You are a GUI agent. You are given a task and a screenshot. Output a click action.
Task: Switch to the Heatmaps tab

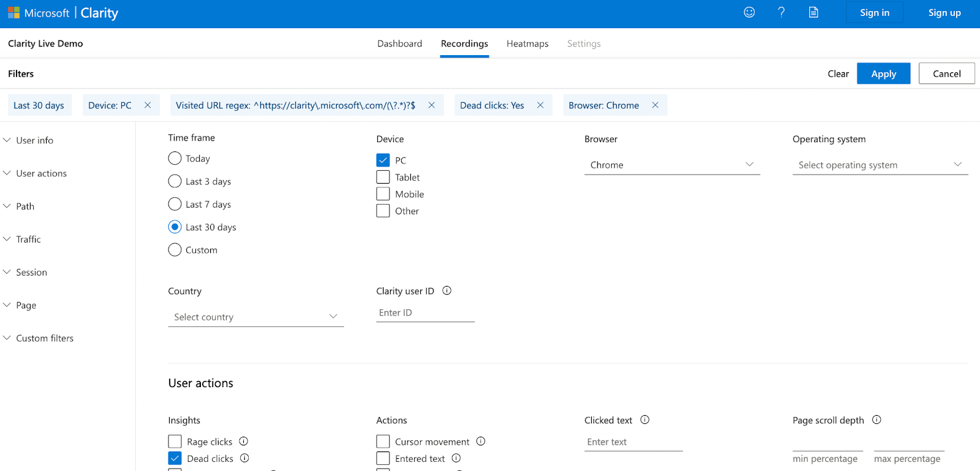(x=527, y=43)
